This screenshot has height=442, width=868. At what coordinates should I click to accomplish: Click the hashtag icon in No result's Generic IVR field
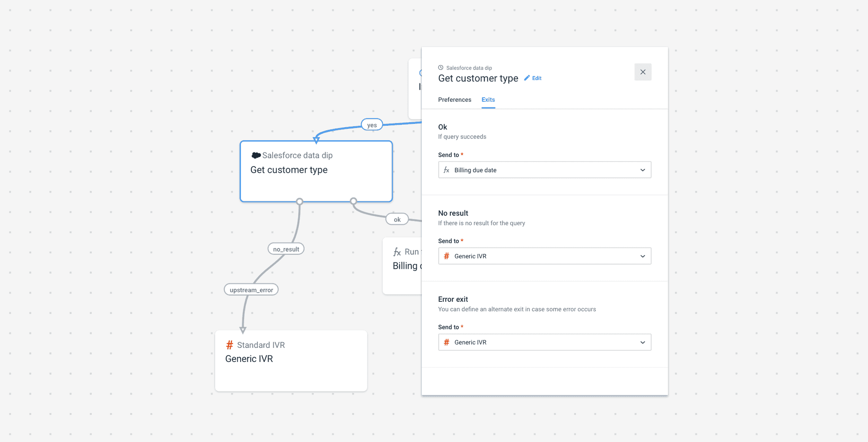[x=447, y=256]
